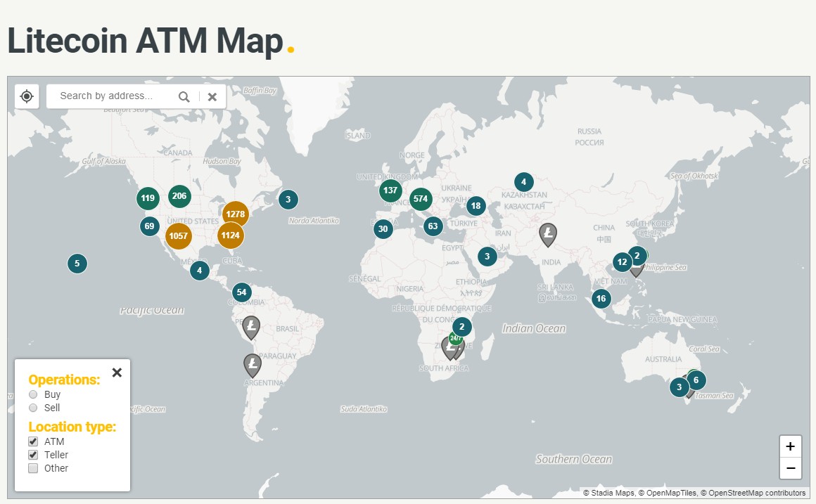Click the 24/7 green marker in Africa
Screen dimensions: 816x504
coord(456,338)
